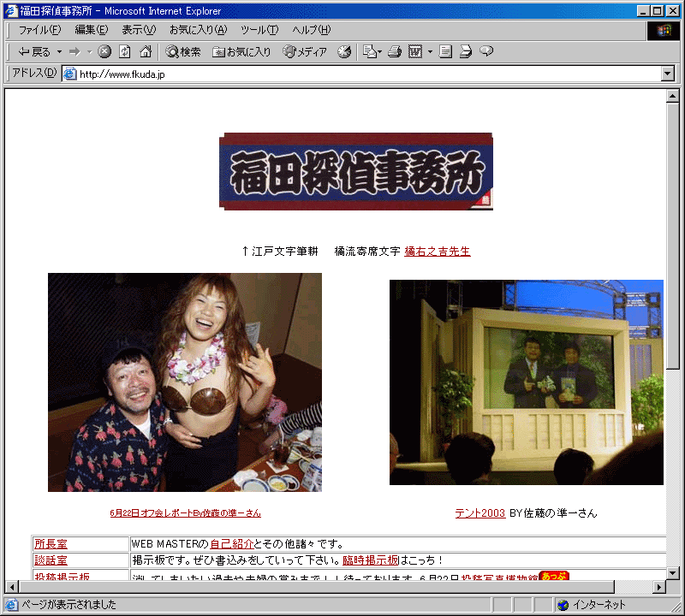The image size is (685, 616).
Task: Click the status bar page icon
Action: (x=12, y=605)
